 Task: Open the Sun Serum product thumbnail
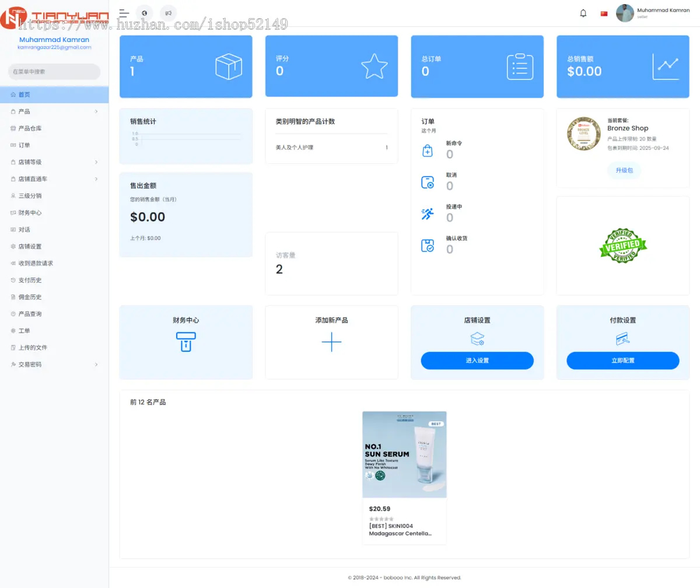(x=404, y=454)
